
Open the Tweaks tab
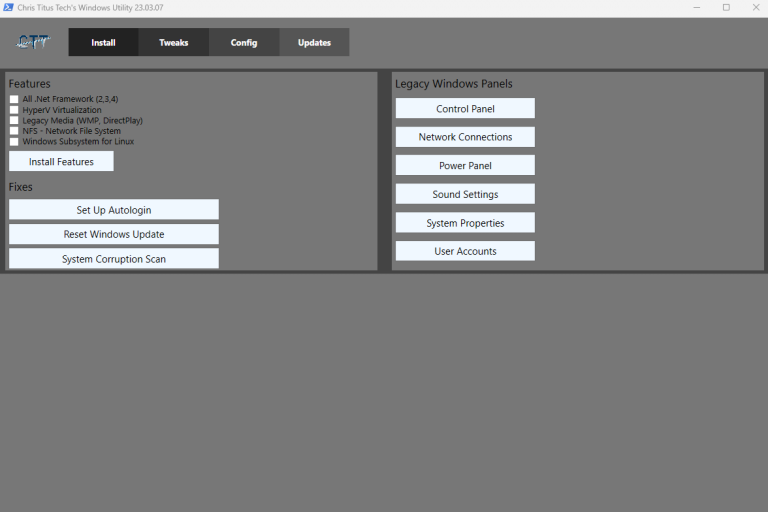pos(173,43)
